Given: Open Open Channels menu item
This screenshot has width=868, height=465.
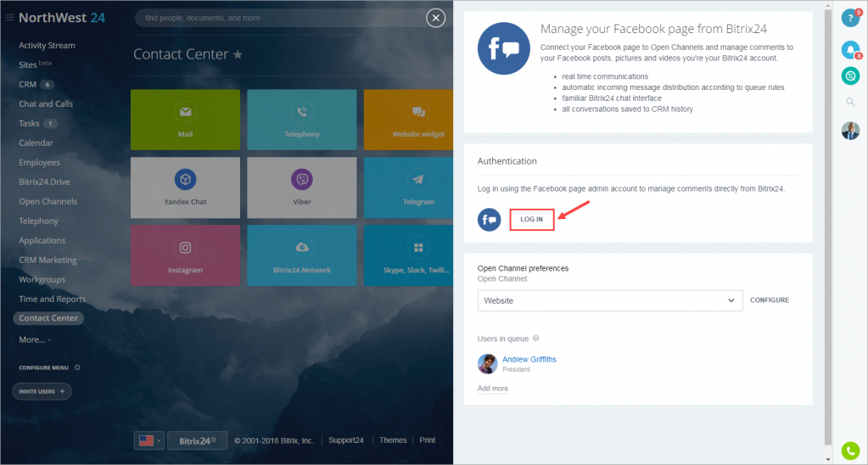Looking at the screenshot, I should [x=48, y=201].
